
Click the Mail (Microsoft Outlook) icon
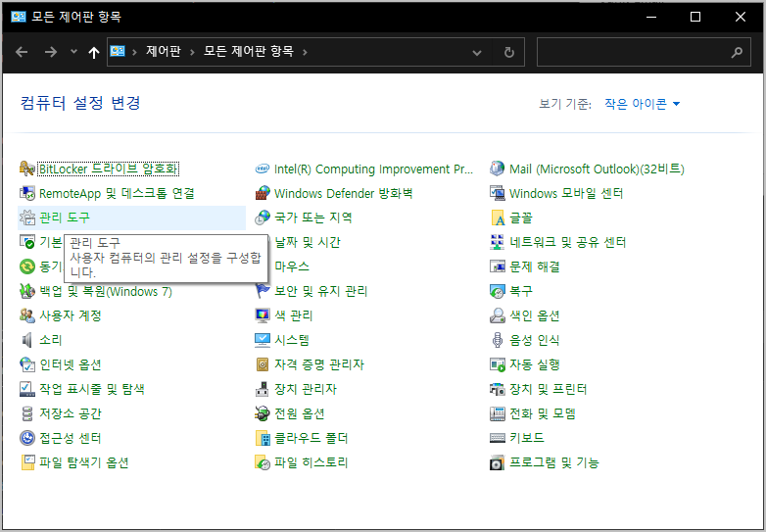point(497,169)
